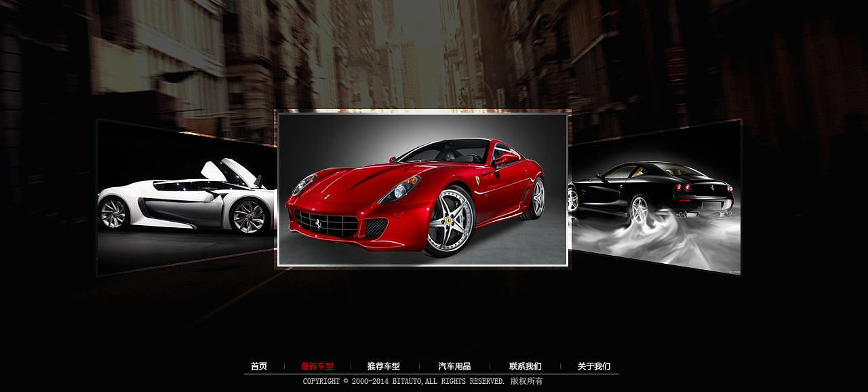
Task: Open the 汽车用品 menu item
Action: tap(454, 366)
